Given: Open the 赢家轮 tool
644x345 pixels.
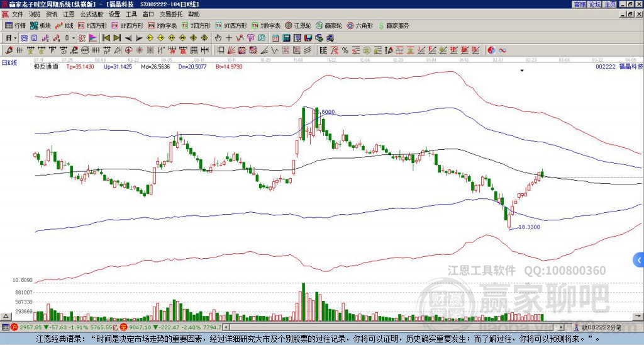Looking at the screenshot, I should pyautogui.click(x=330, y=25).
